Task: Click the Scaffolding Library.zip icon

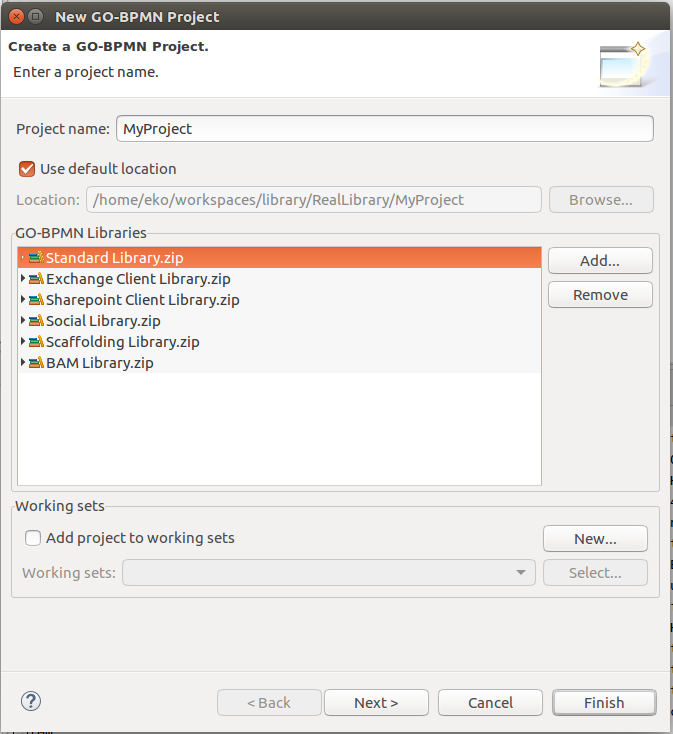Action: point(36,342)
